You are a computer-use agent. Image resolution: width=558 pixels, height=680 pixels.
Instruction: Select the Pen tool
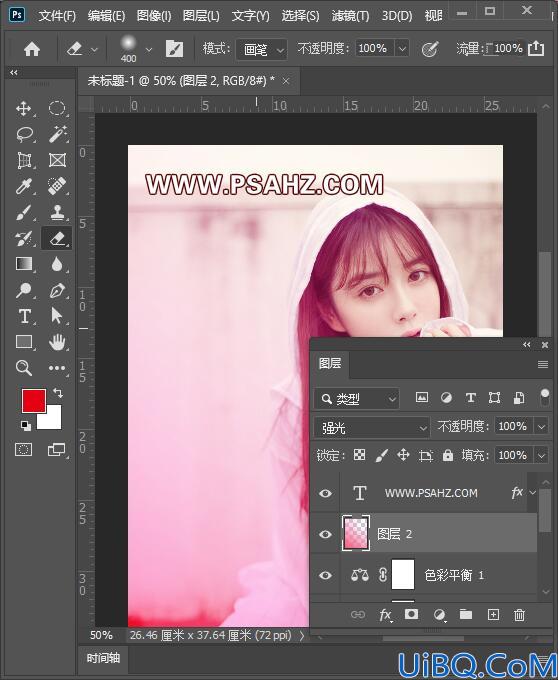(57, 290)
